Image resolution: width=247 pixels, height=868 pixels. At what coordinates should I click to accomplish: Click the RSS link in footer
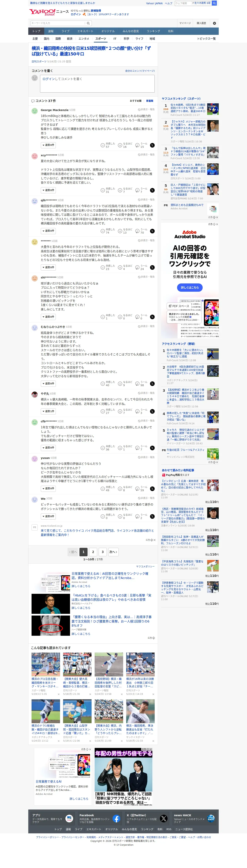pos(169,829)
